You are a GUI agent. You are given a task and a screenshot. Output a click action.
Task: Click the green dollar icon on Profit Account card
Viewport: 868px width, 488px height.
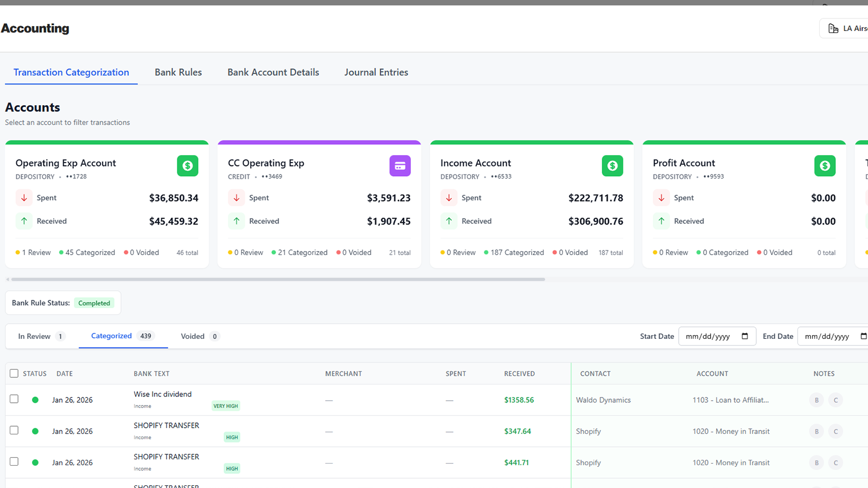(x=825, y=166)
